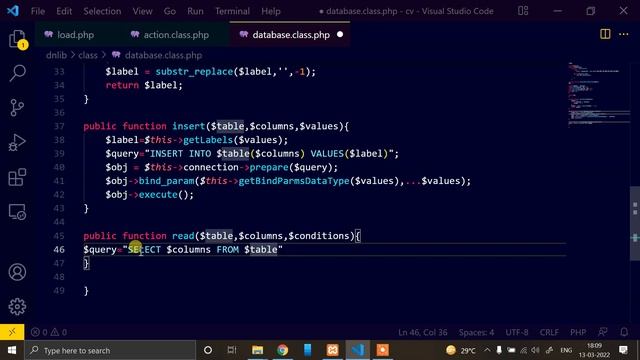The image size is (640, 360).
Task: Click the insert function name
Action: [x=188, y=126]
